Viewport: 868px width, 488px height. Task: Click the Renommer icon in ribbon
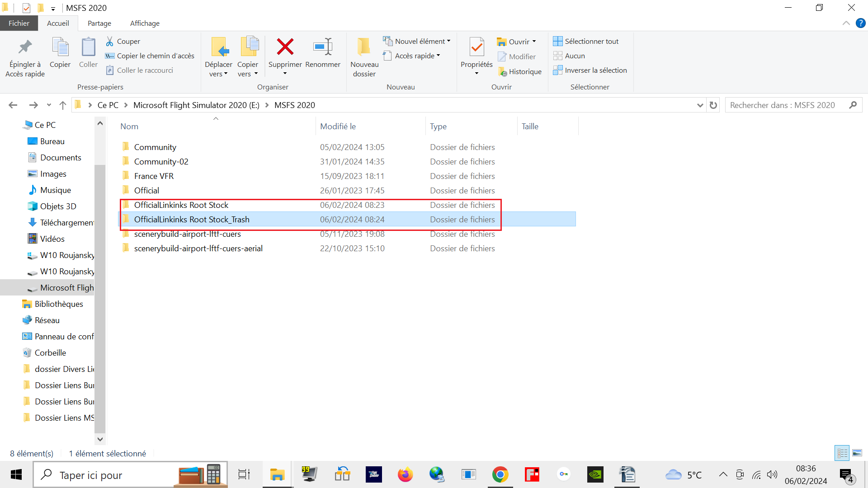coord(323,47)
